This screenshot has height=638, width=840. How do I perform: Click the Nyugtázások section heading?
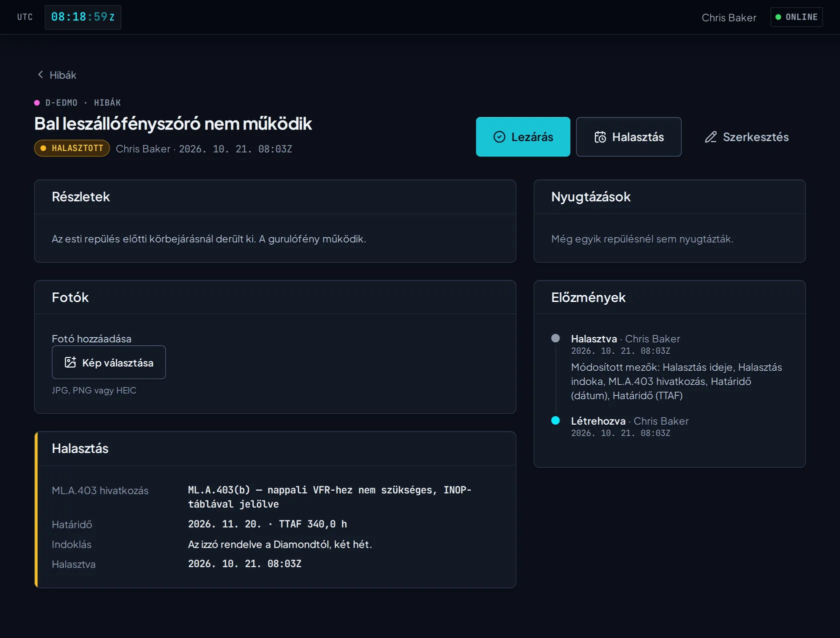591,197
